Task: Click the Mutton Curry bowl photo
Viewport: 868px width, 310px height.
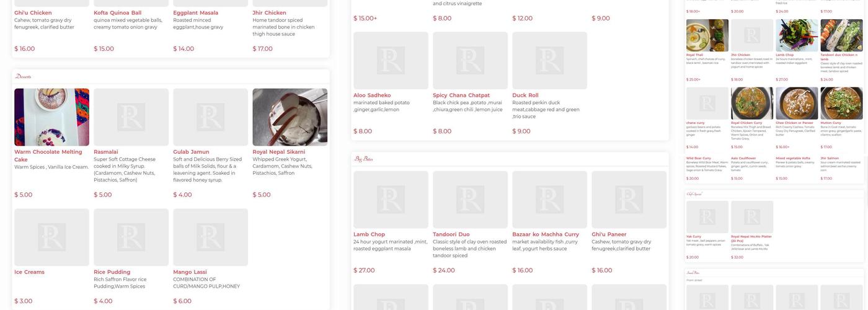Action: pyautogui.click(x=841, y=103)
